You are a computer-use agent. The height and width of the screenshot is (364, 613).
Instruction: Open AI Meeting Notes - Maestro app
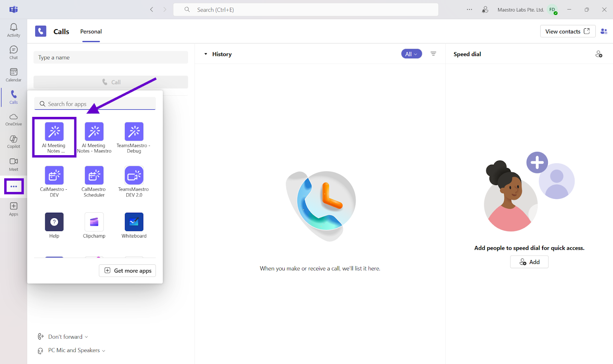click(94, 138)
